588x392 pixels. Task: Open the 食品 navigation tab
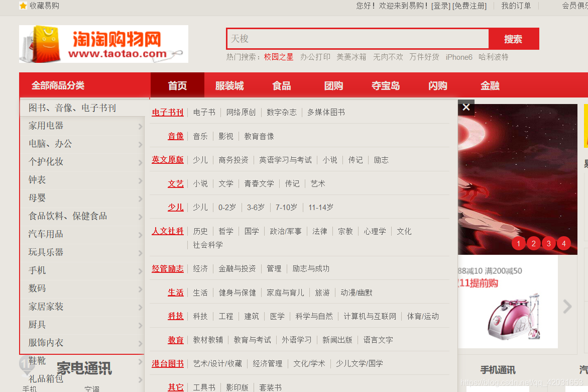tap(282, 85)
